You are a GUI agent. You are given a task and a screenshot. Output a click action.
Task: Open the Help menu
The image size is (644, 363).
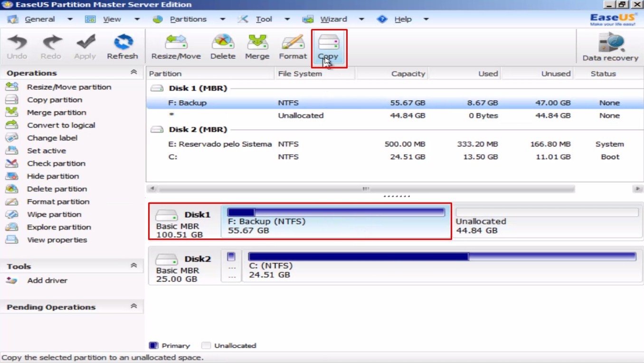[x=403, y=19]
